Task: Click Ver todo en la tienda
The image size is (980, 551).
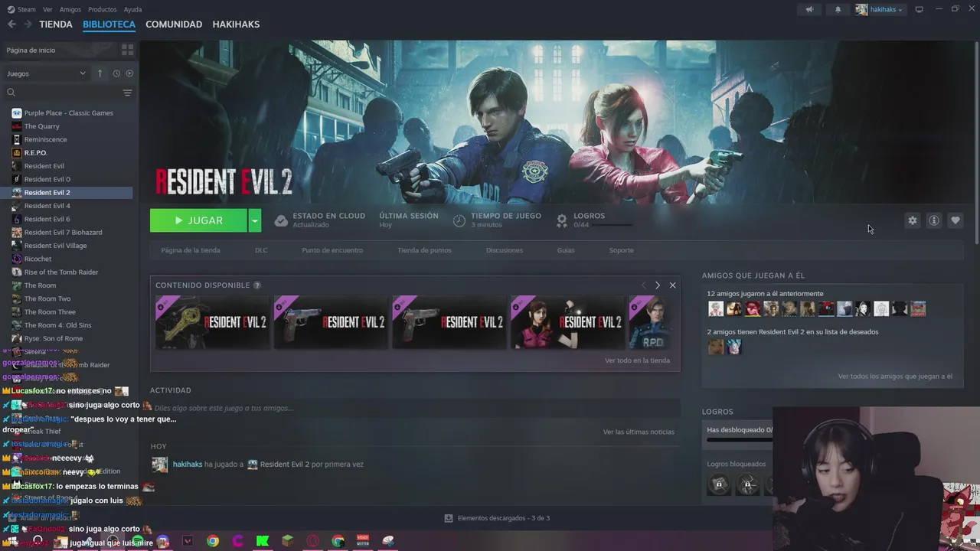Action: click(x=637, y=360)
